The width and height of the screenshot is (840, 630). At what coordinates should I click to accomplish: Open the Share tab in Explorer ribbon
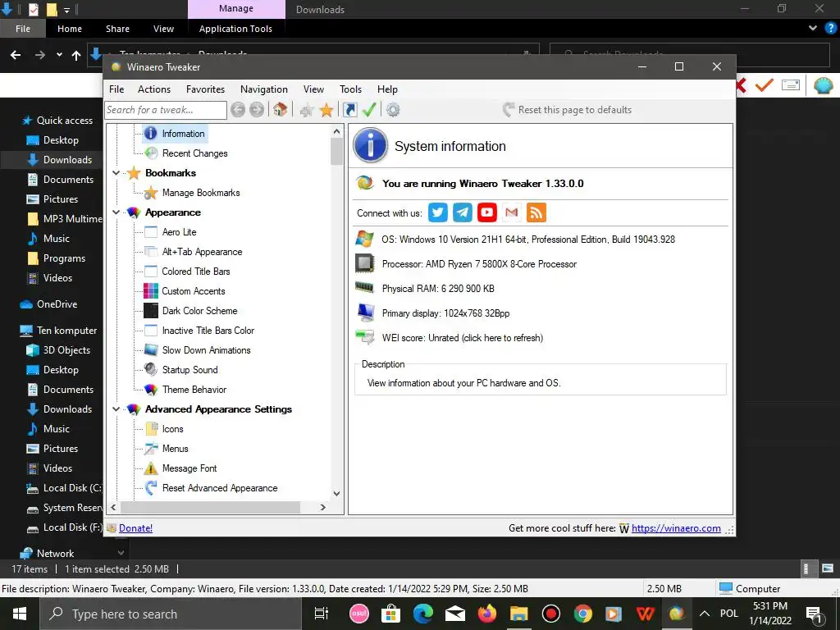(x=117, y=29)
